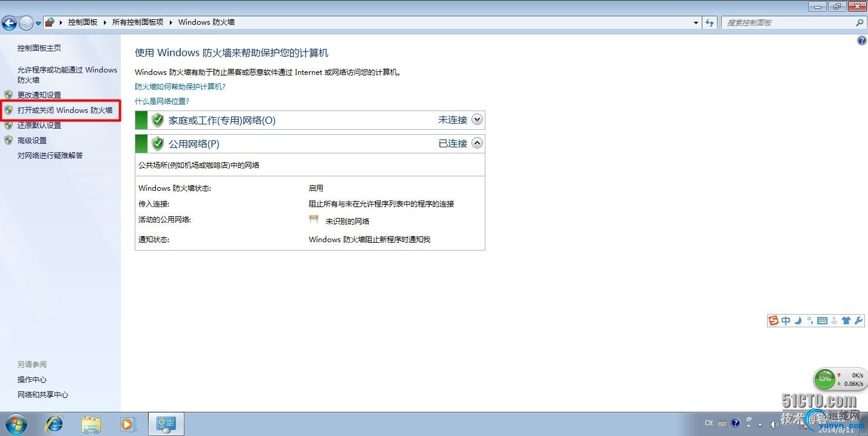Click green shield icon of 公用网络
This screenshot has height=436, width=868.
[x=158, y=144]
